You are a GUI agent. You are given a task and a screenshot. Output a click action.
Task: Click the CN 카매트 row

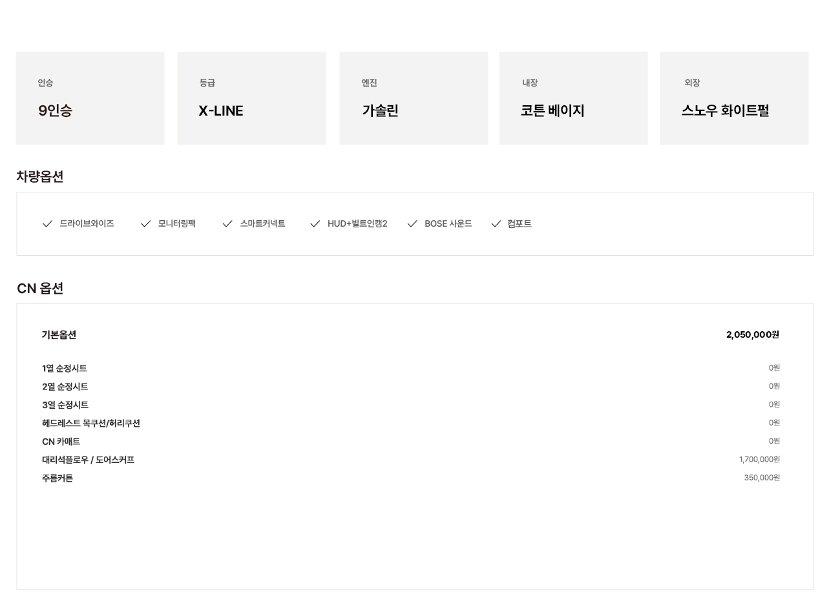pyautogui.click(x=411, y=441)
